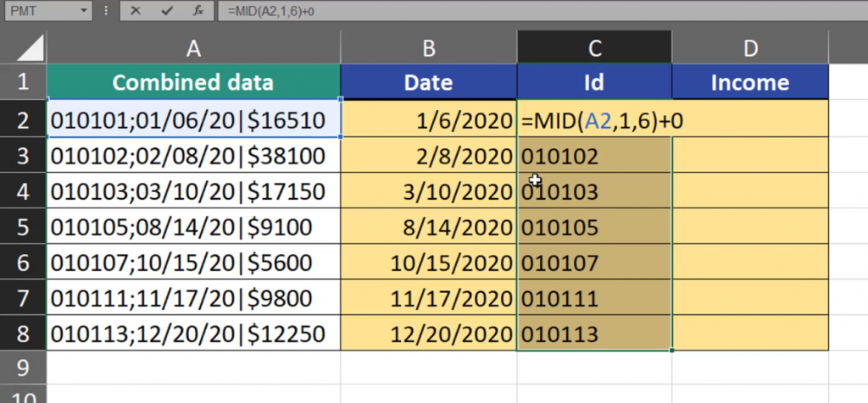Click into the formula bar text
The height and width of the screenshot is (403, 868).
point(509,11)
